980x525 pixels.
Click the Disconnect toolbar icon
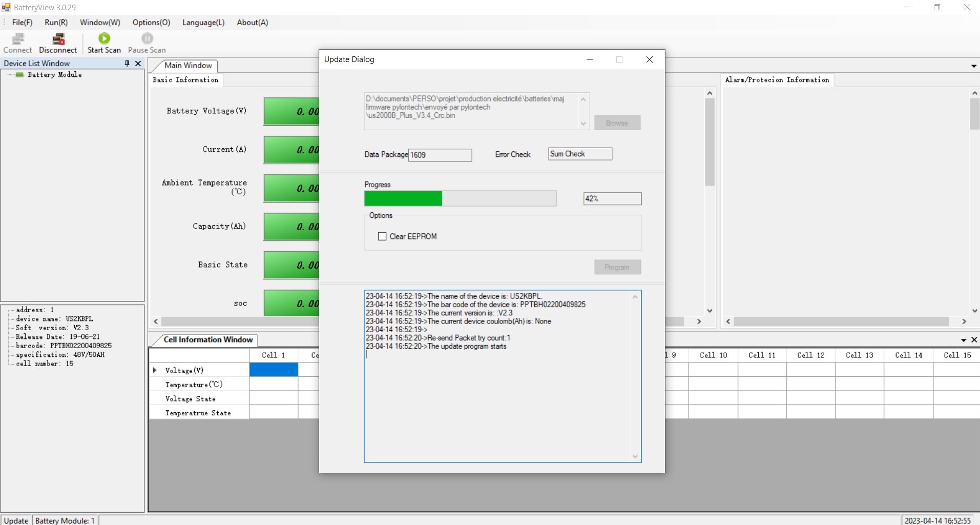tap(58, 39)
